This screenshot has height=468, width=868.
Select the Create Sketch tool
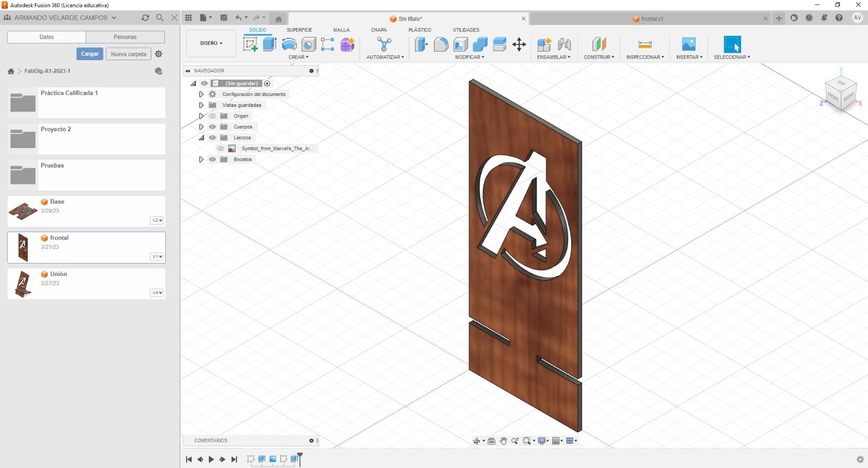[250, 44]
